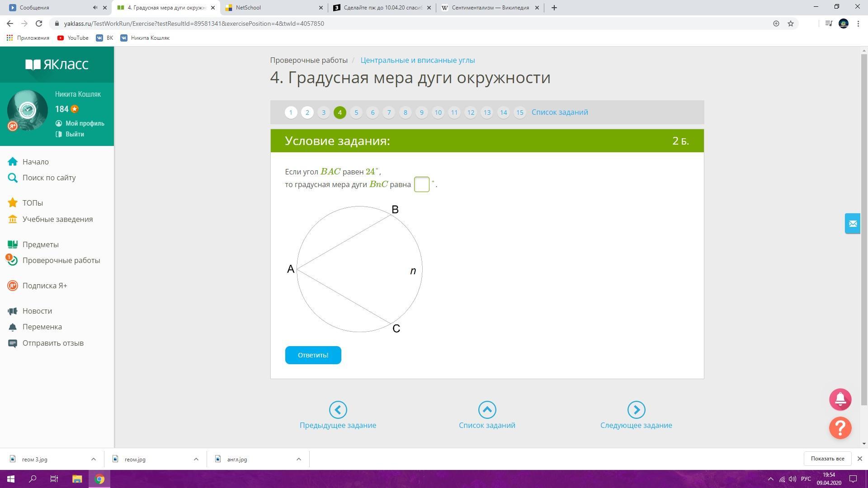This screenshot has height=488, width=868.
Task: Open the orange help question mark button
Action: pos(840,427)
